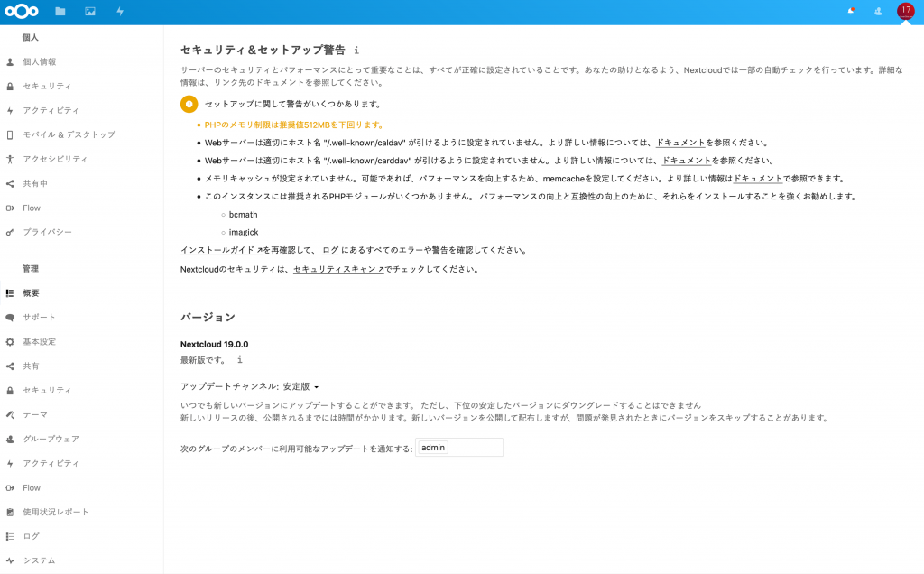Image resolution: width=924 pixels, height=574 pixels.
Task: Click phone icon for モバイル & デスクトップ
Action: pyautogui.click(x=10, y=135)
